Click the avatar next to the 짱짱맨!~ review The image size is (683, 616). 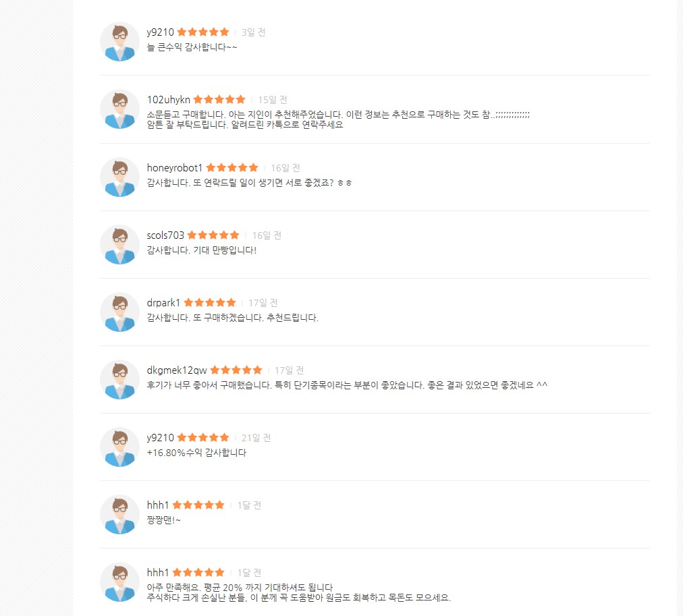(x=119, y=515)
